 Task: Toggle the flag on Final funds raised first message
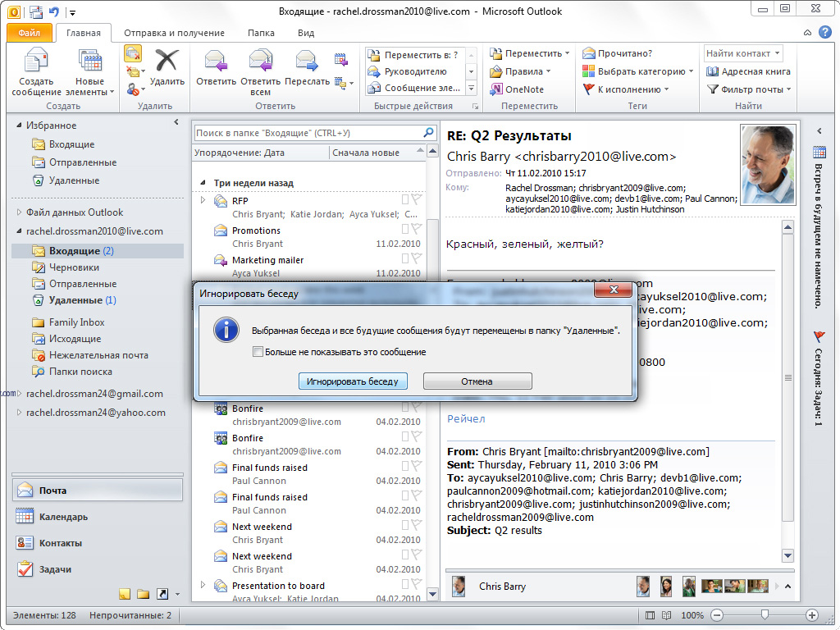click(416, 466)
